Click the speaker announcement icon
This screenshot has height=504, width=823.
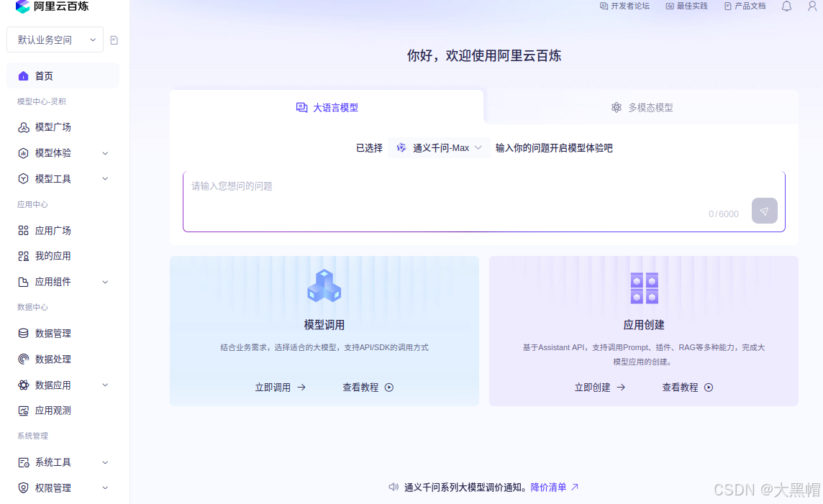[394, 487]
